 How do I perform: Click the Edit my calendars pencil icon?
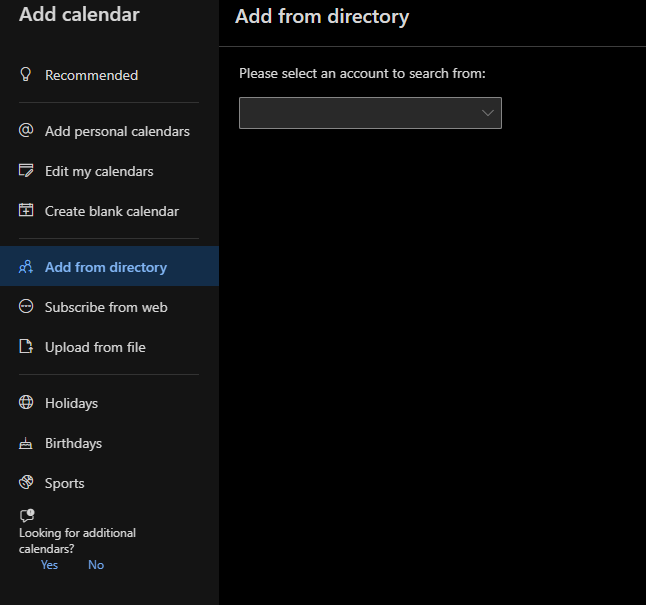(x=26, y=171)
